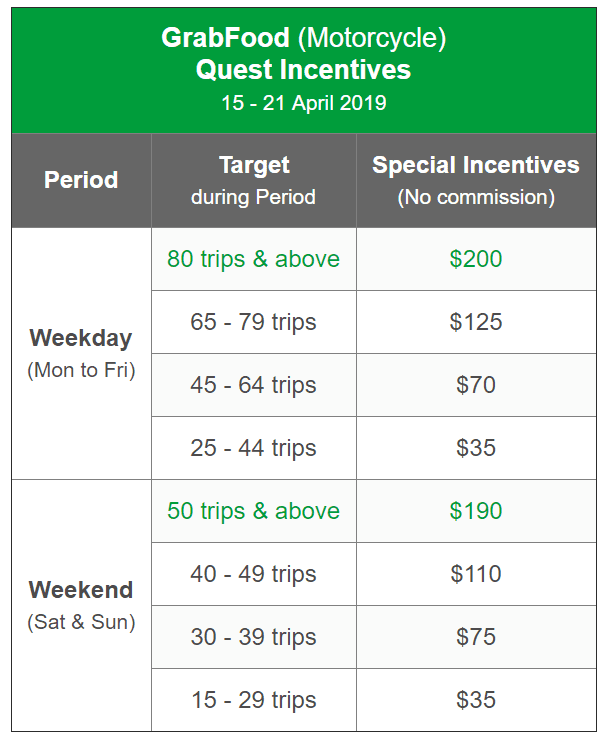The width and height of the screenshot is (606, 741).
Task: Select the 25 - 44 trips cell
Action: [x=254, y=448]
